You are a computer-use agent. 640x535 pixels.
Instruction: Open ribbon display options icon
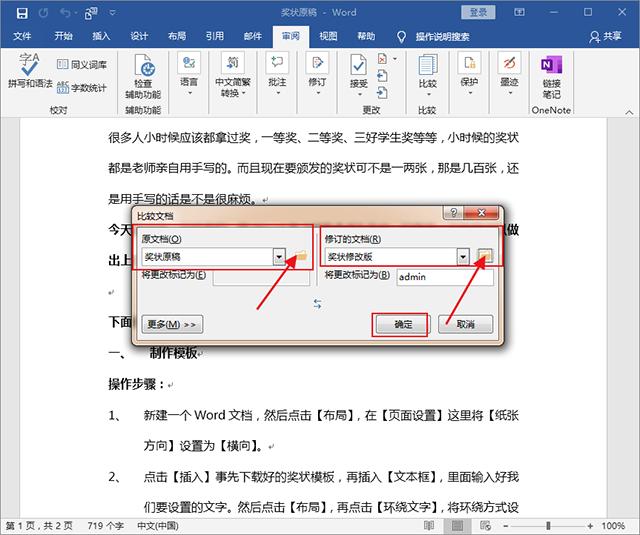519,12
